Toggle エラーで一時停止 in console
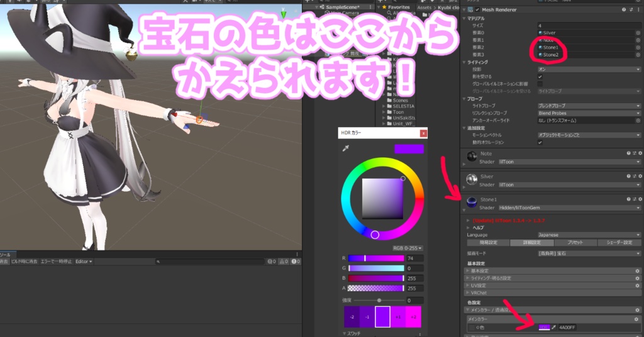The width and height of the screenshot is (644, 337). pos(56,261)
